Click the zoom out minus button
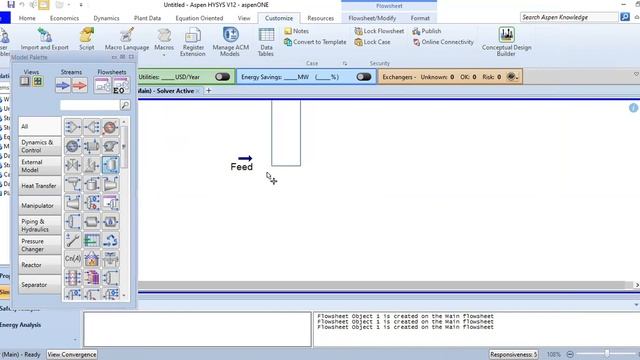Viewport: 640px width, 360px height. point(570,354)
